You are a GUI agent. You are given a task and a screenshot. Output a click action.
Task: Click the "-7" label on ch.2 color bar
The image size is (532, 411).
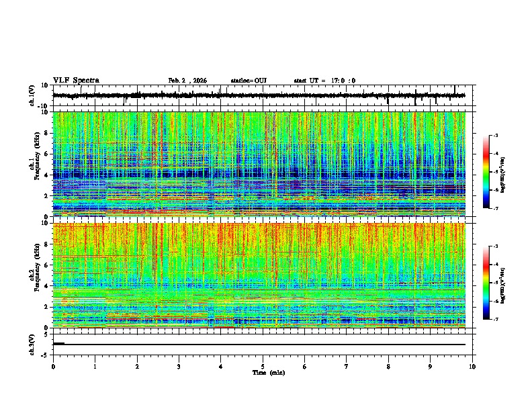click(x=496, y=319)
